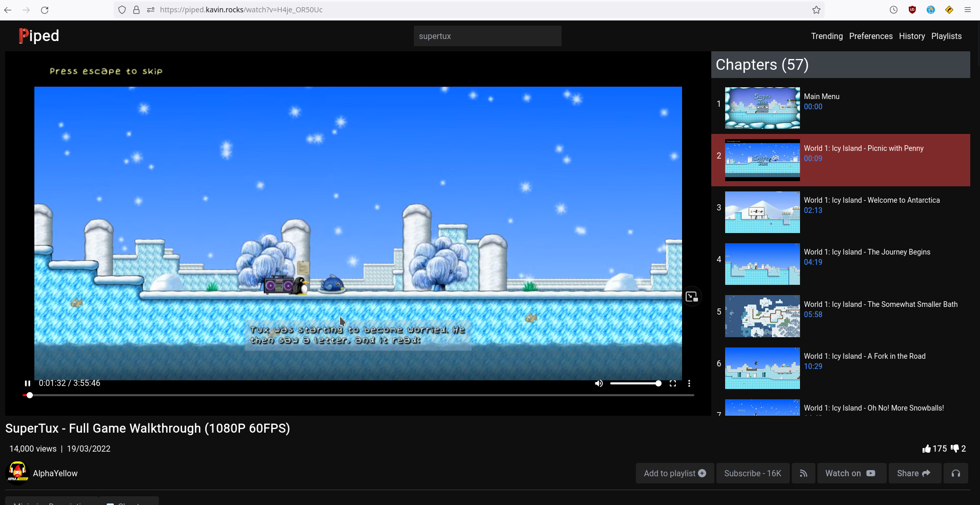The height and width of the screenshot is (505, 980).
Task: Go forward with the browser forward arrow
Action: click(26, 10)
